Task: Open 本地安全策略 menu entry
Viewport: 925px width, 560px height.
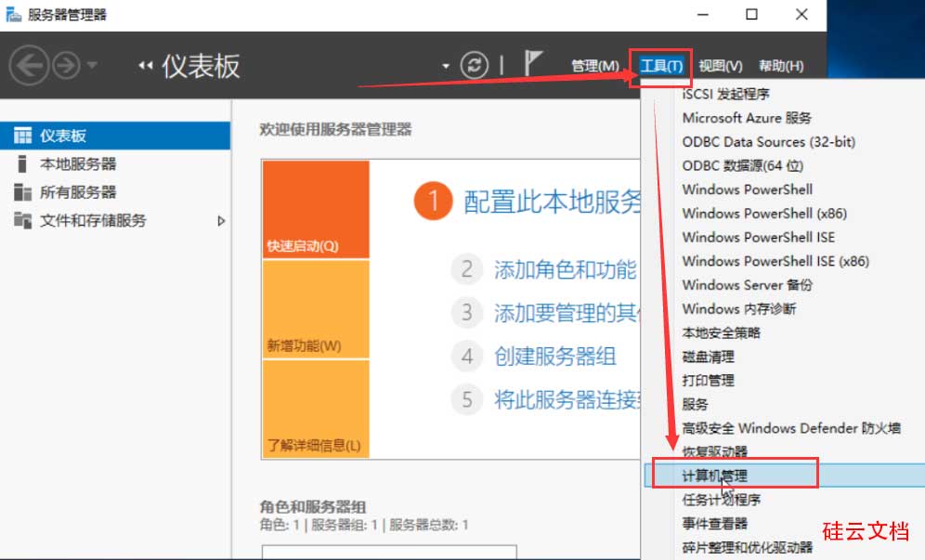Action: point(721,332)
